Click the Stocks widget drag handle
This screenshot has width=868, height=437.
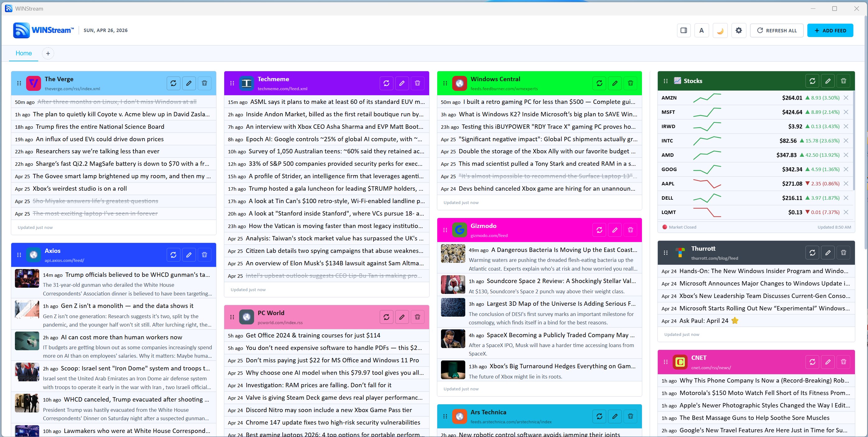(666, 81)
